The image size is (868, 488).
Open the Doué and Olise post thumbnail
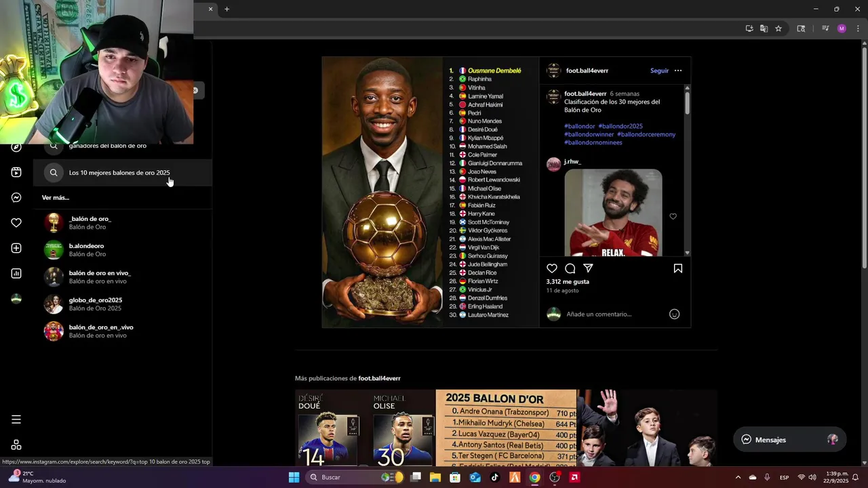click(x=365, y=428)
